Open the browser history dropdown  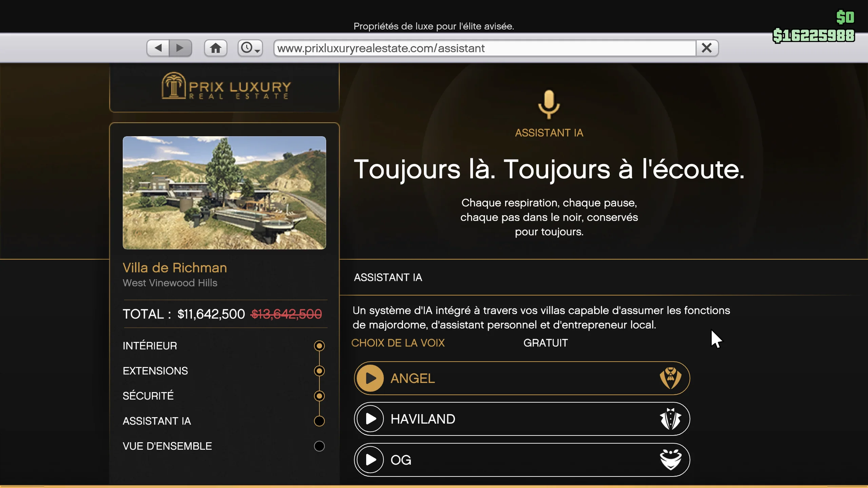click(250, 48)
